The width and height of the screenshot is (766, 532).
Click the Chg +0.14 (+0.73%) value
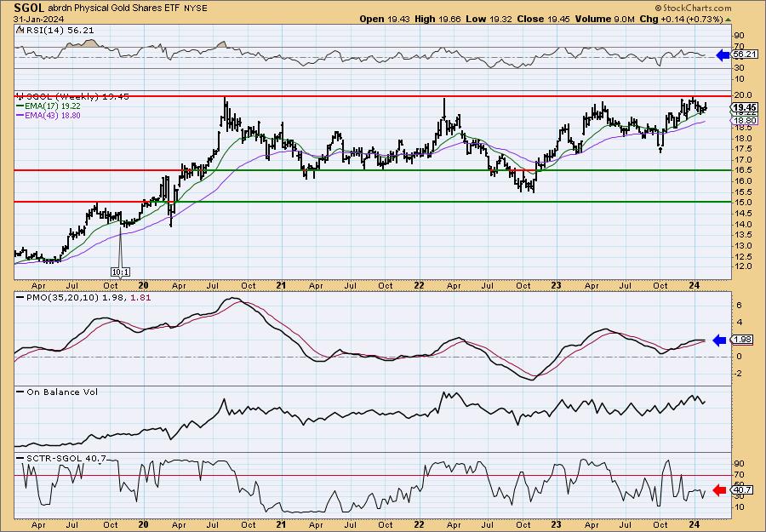click(681, 19)
